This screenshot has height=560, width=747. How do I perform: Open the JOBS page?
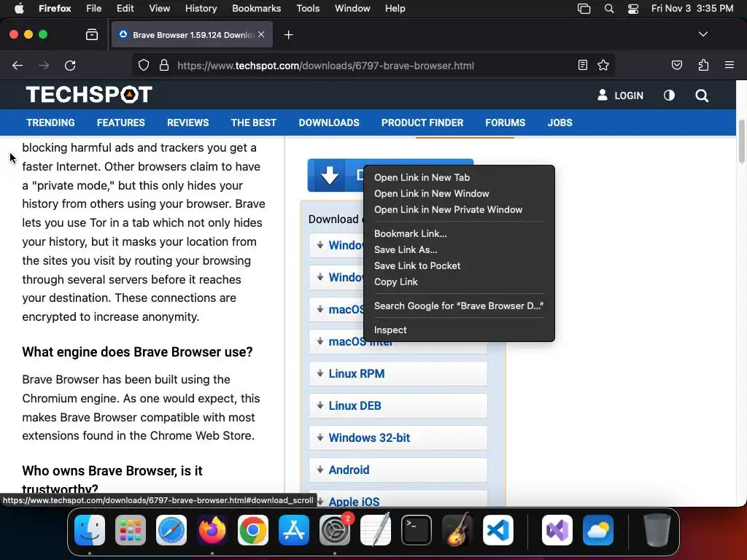tap(560, 122)
